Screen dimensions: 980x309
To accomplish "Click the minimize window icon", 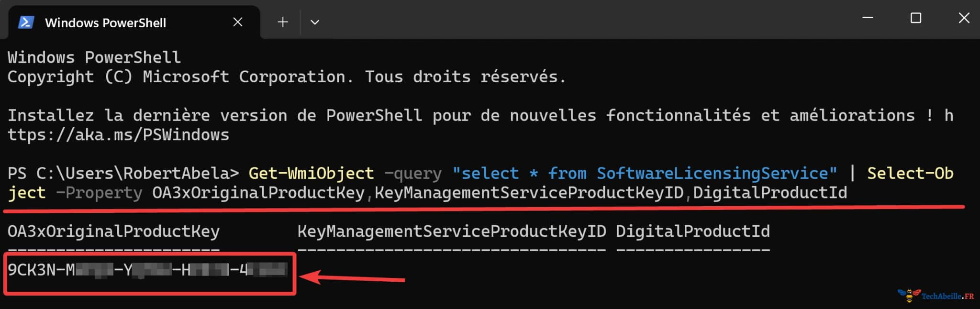I will pyautogui.click(x=868, y=18).
